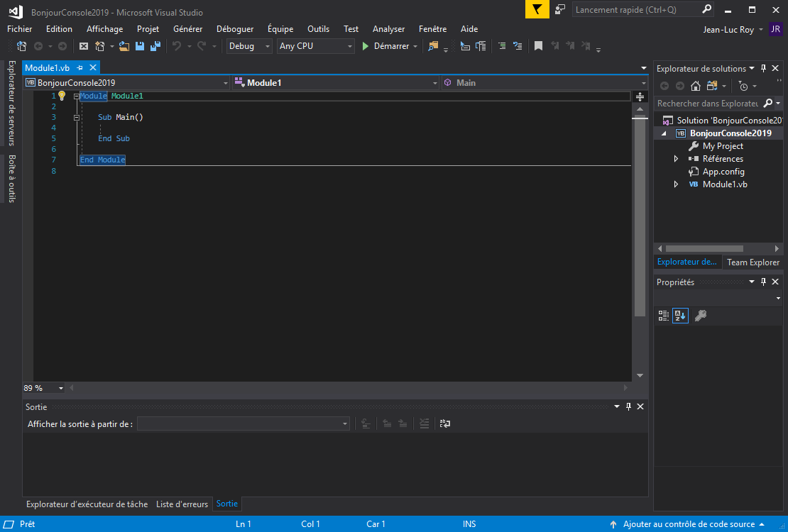This screenshot has height=532, width=788.
Task: Open the Explorateur de serveurs side tab
Action: point(11,103)
